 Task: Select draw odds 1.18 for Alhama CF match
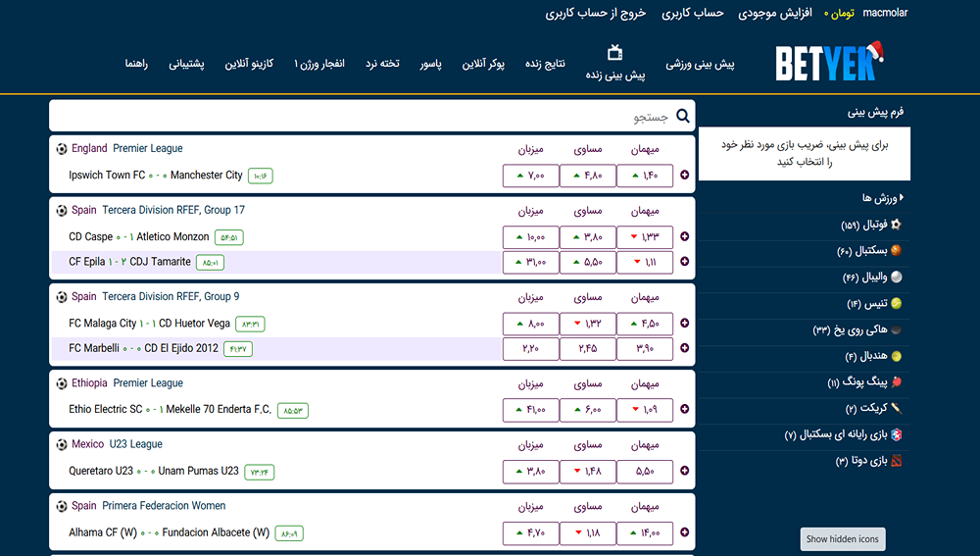587,532
